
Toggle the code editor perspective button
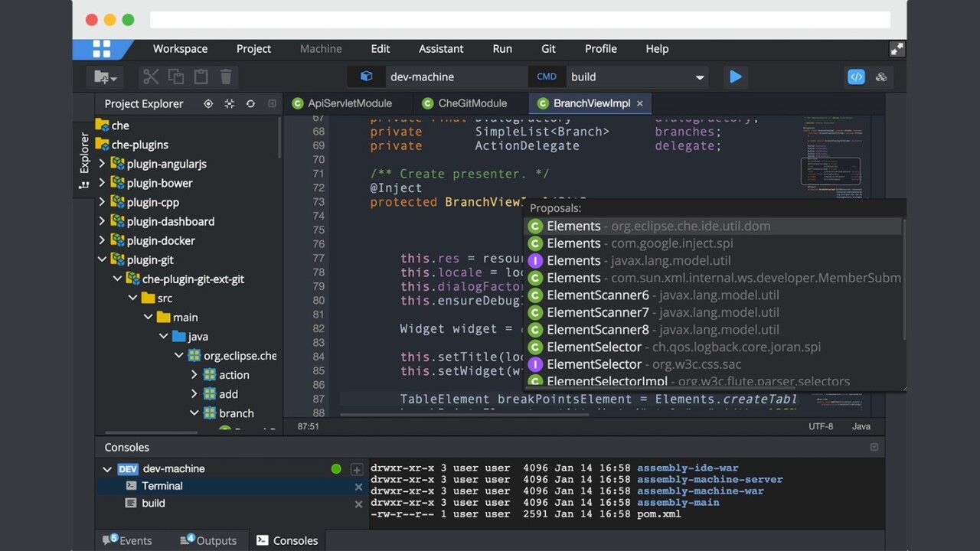click(856, 77)
